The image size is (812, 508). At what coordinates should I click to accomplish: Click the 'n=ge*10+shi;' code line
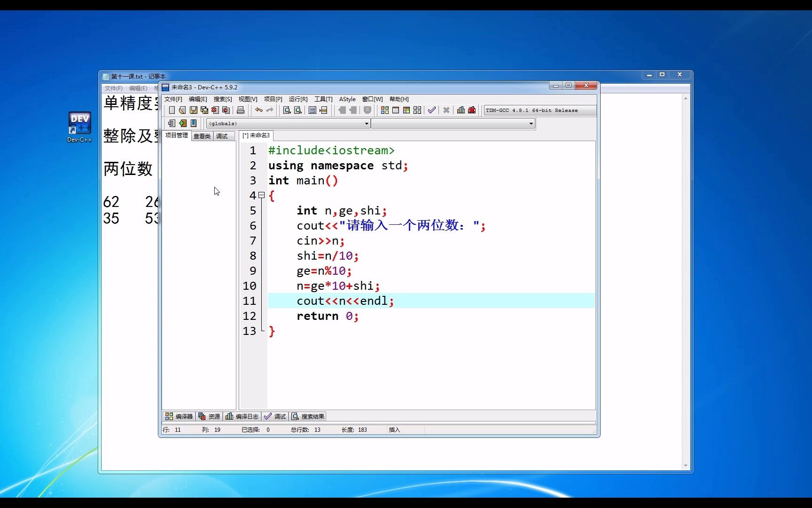pyautogui.click(x=338, y=286)
